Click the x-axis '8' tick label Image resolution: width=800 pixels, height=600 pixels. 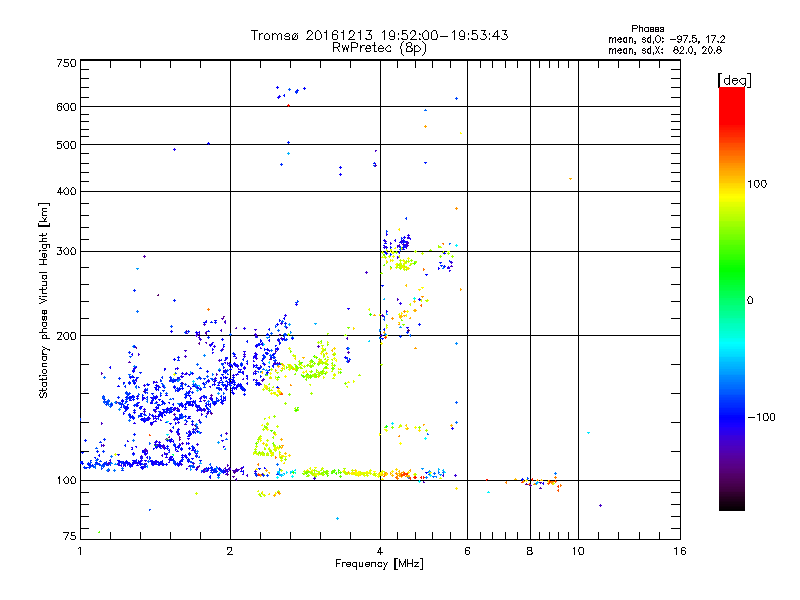[530, 551]
